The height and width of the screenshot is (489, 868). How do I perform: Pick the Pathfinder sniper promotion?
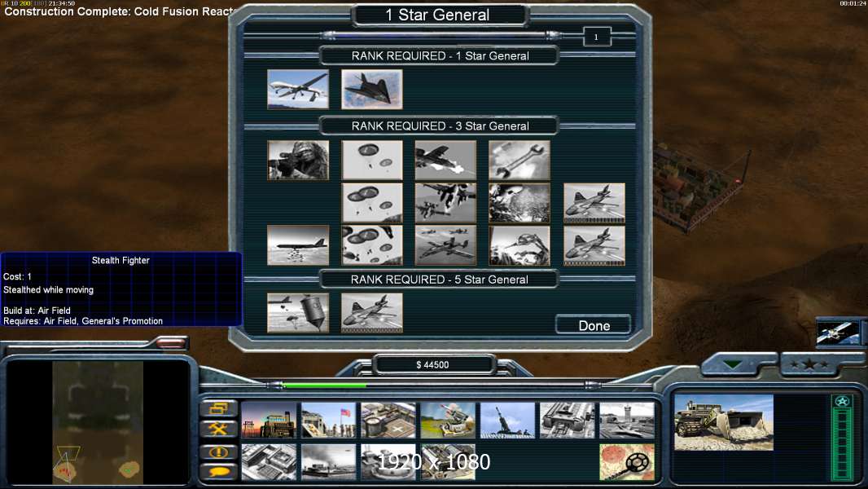(298, 160)
